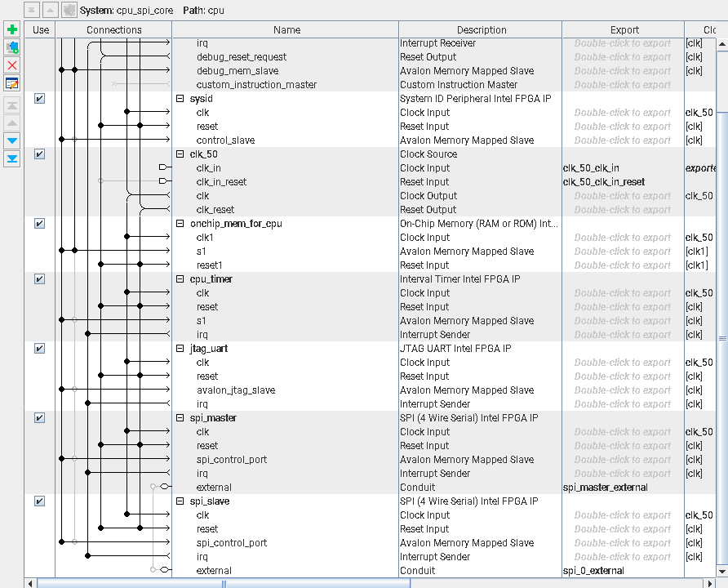This screenshot has height=588, width=728.
Task: Toggle the Use checkbox for sysid
Action: pos(39,99)
